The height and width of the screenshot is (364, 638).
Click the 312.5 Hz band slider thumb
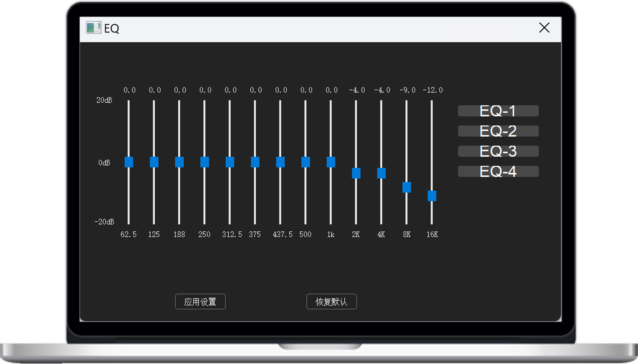[230, 162]
